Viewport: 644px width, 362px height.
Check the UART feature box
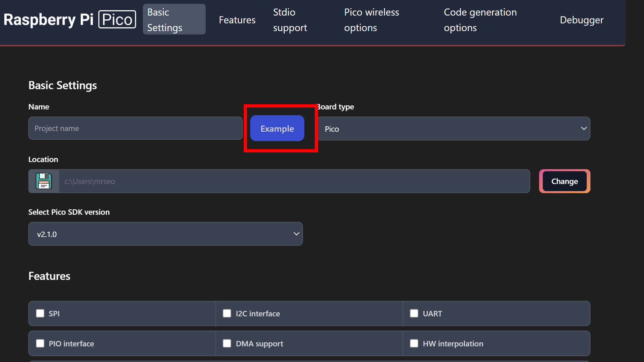[414, 313]
